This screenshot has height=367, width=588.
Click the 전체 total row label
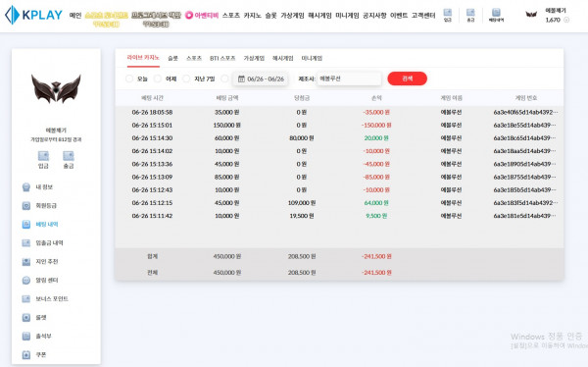coord(152,273)
